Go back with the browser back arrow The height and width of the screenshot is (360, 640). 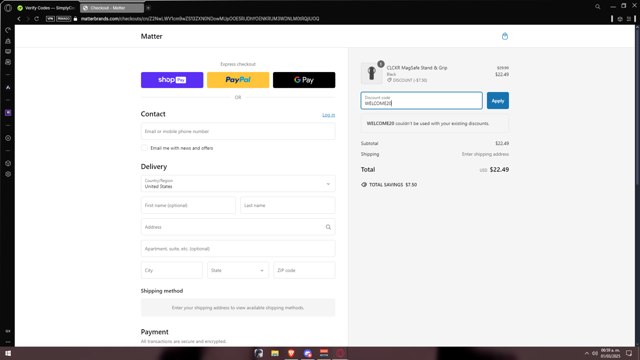coord(19,19)
